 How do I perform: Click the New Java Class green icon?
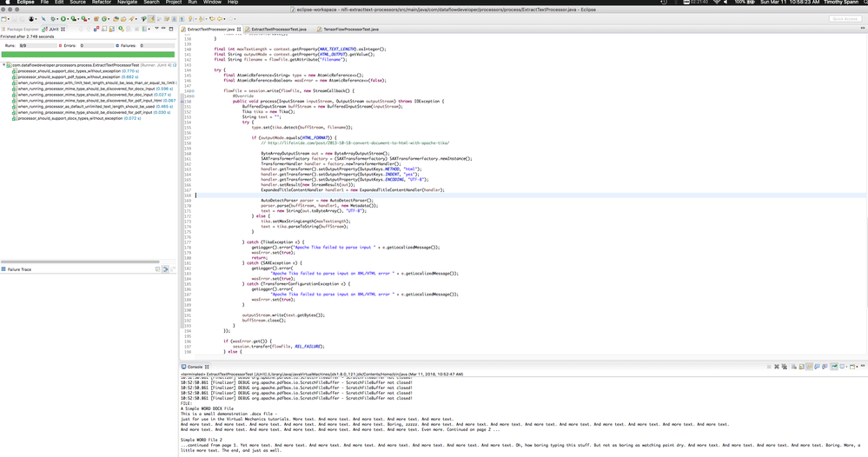pos(103,19)
